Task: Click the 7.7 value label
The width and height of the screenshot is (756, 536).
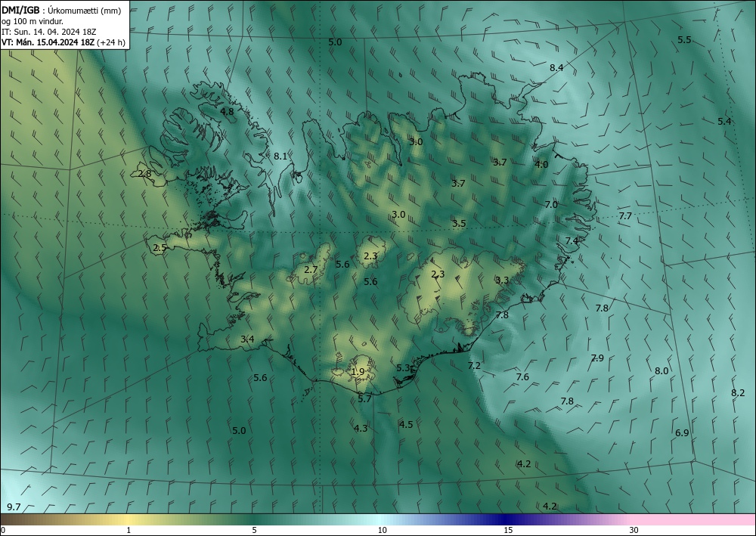Action: point(625,216)
